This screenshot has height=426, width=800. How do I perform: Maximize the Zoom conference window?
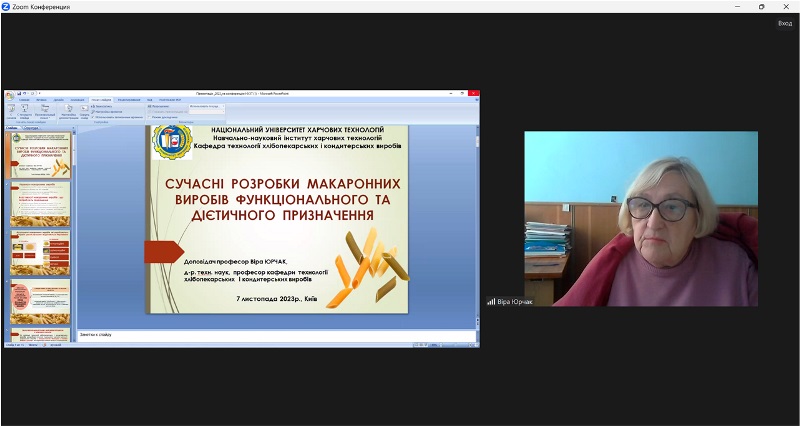[762, 7]
